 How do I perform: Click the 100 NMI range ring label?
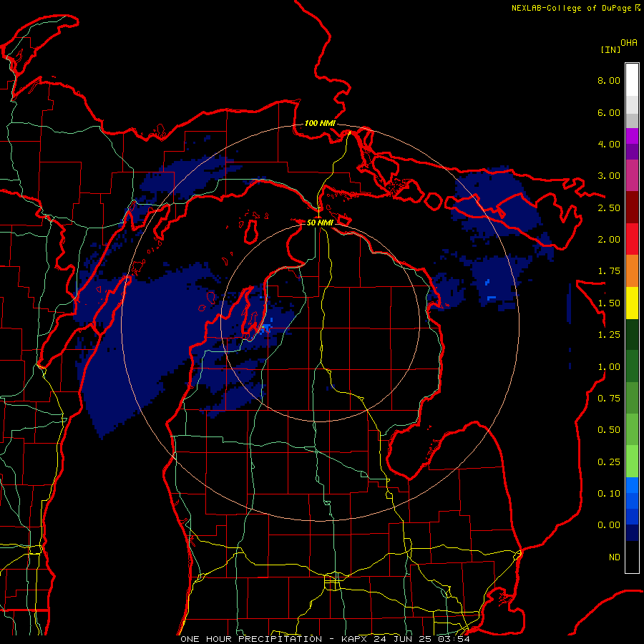coord(320,123)
